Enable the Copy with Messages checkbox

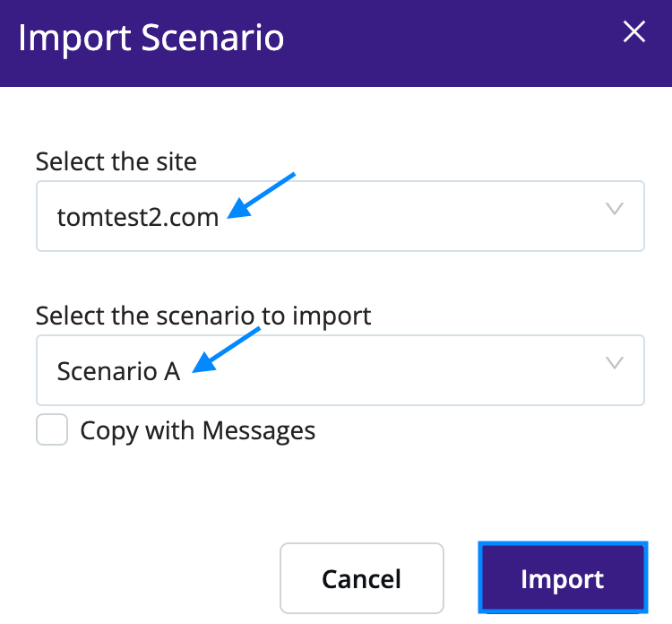[x=52, y=429]
